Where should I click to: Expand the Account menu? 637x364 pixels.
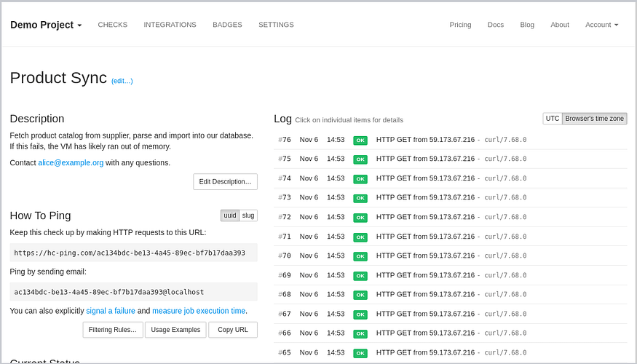(x=601, y=25)
